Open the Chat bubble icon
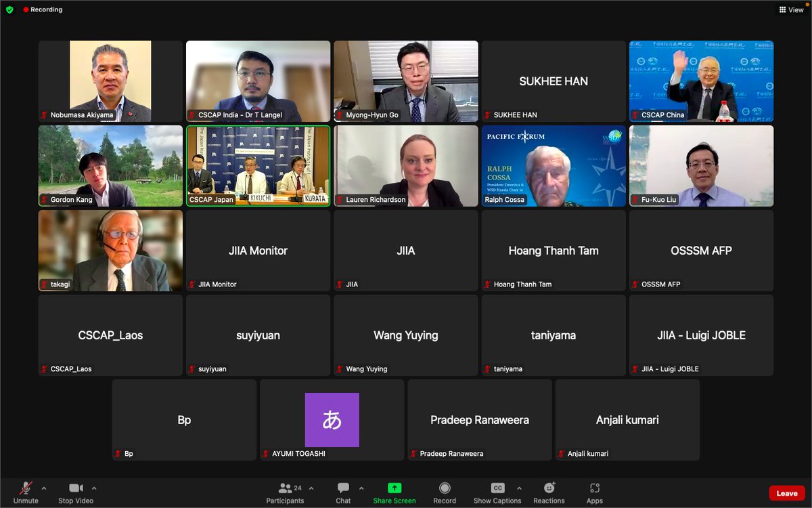 pos(343,488)
